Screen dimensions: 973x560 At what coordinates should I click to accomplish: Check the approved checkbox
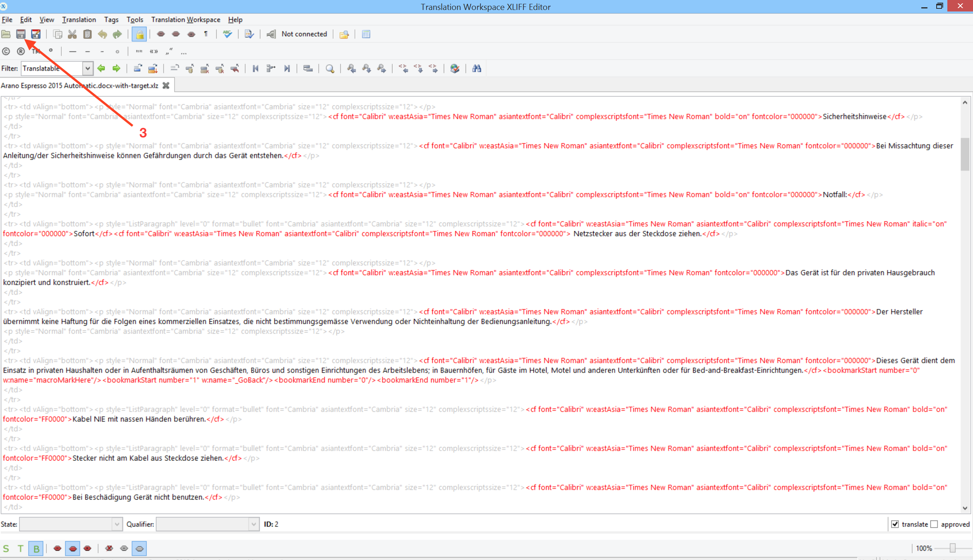click(x=934, y=524)
